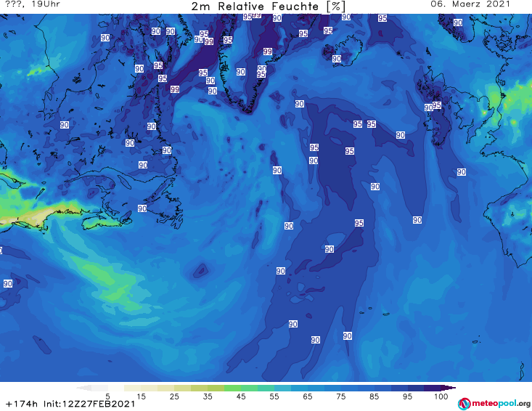Click the legend value "5"
The width and height of the screenshot is (532, 411).
(107, 396)
